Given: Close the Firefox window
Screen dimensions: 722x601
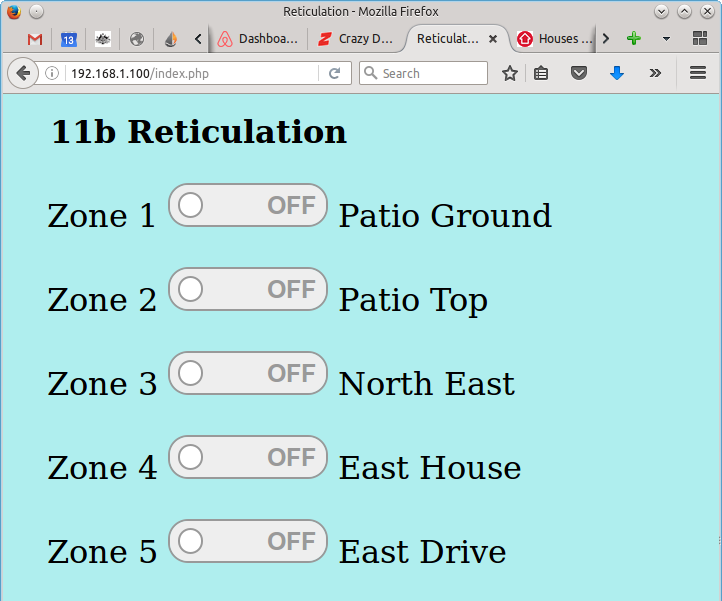Looking at the screenshot, I should point(707,12).
